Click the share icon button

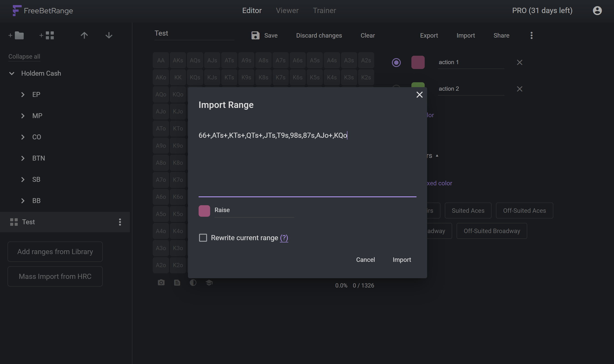502,36
